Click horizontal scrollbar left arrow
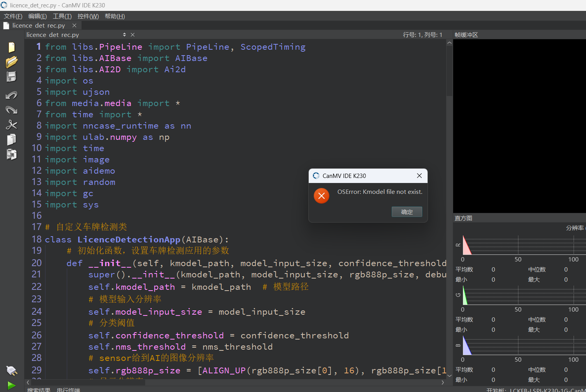The image size is (586, 392). (x=28, y=382)
